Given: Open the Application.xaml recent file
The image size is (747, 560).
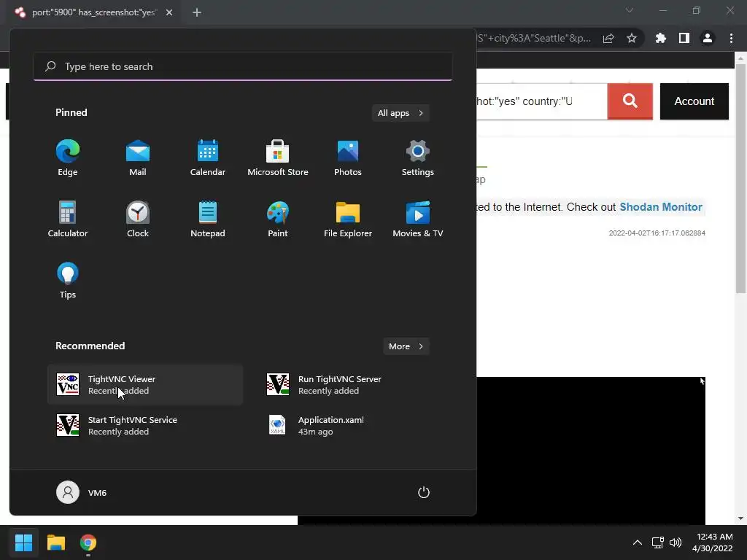Looking at the screenshot, I should (x=355, y=425).
